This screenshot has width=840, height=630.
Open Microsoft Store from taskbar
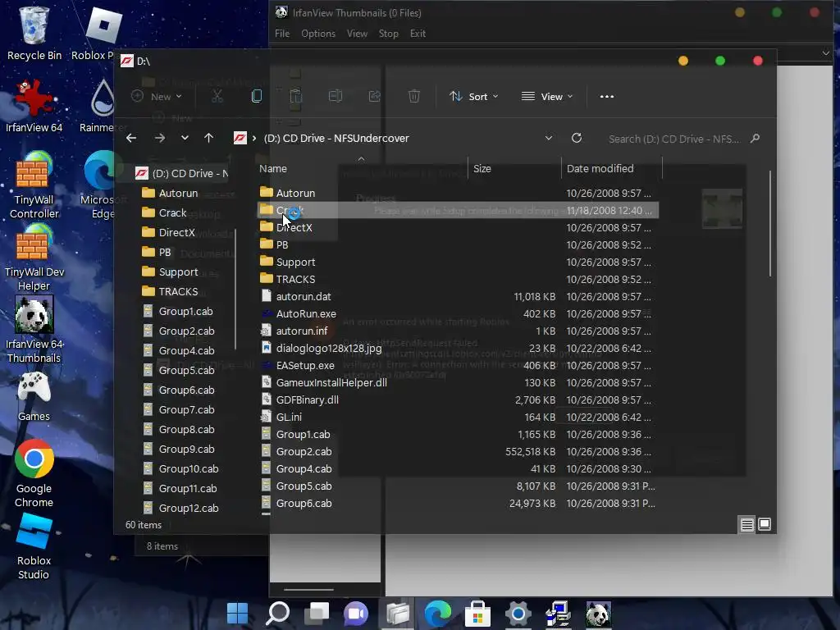pyautogui.click(x=477, y=614)
